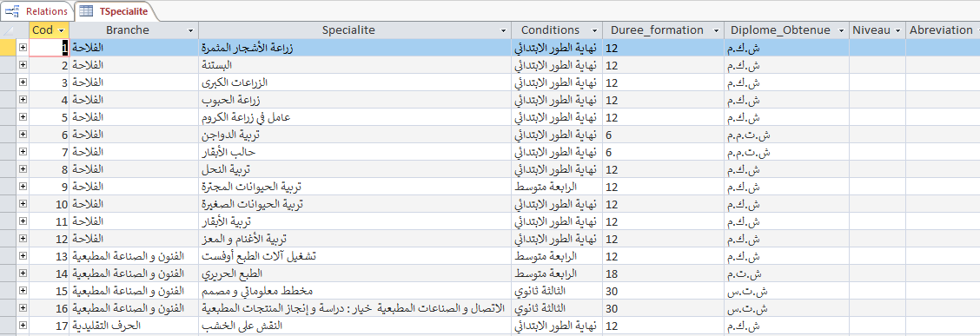Click the Specialite cell 'البستنة'
Image resolution: width=980 pixels, height=336 pixels.
(355, 65)
